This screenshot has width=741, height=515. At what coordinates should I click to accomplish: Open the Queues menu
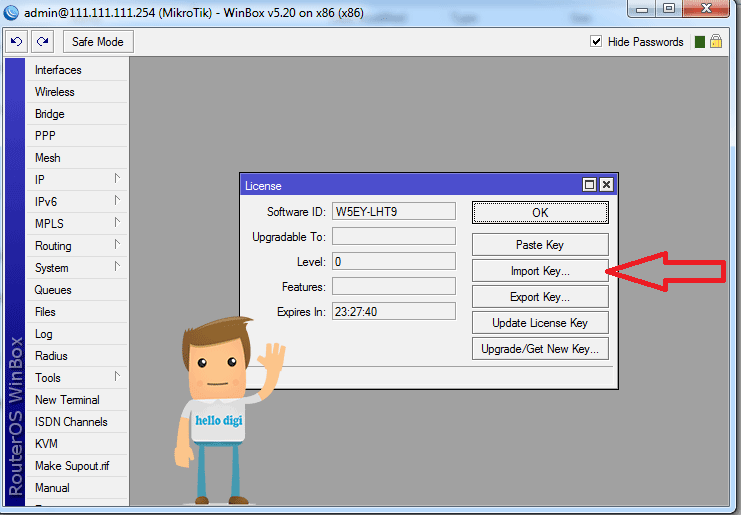tap(77, 290)
